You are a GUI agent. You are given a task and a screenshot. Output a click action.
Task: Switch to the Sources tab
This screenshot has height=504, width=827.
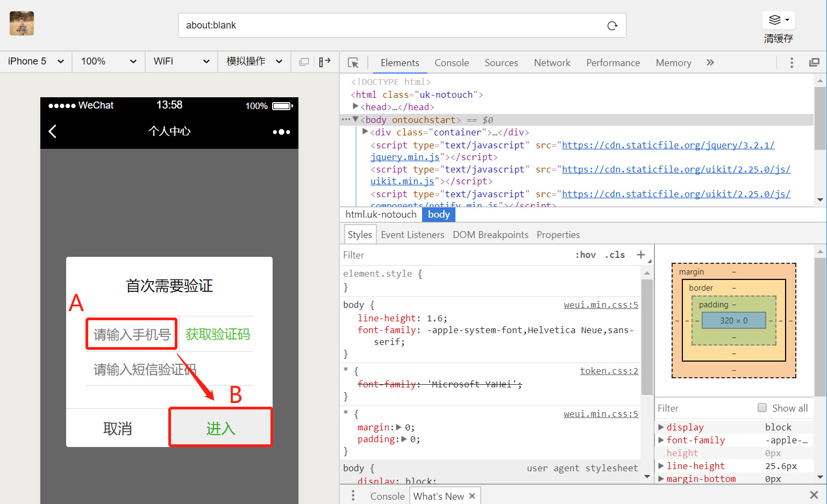coord(501,63)
